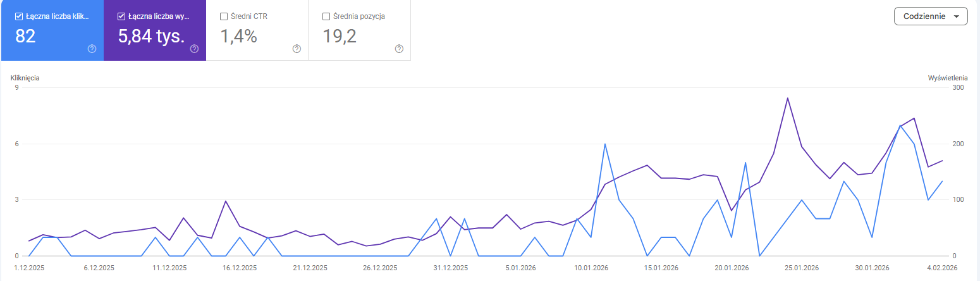
Task: Click the Kliknięcia left axis title
Action: pos(25,78)
